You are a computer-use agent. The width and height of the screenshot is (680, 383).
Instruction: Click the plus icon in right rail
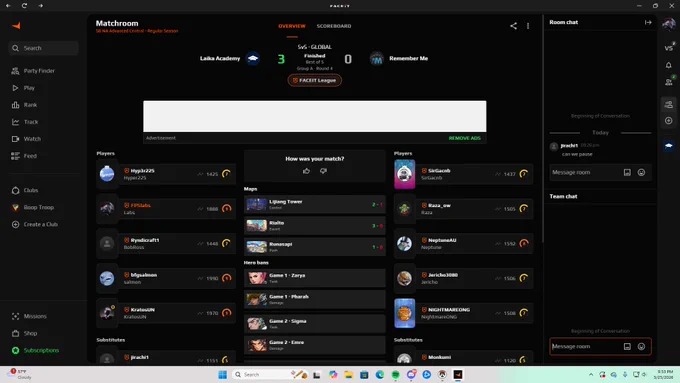pos(668,121)
